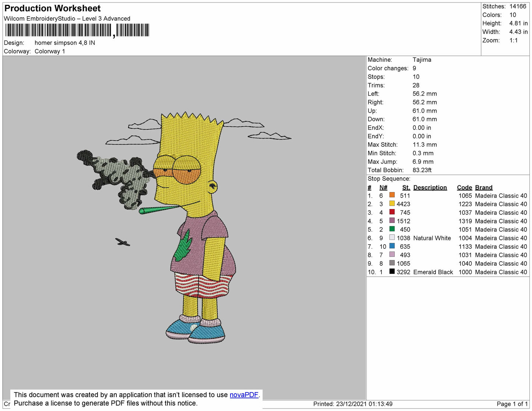
Task: Click the EndX value 0.00 in
Action: pos(422,128)
